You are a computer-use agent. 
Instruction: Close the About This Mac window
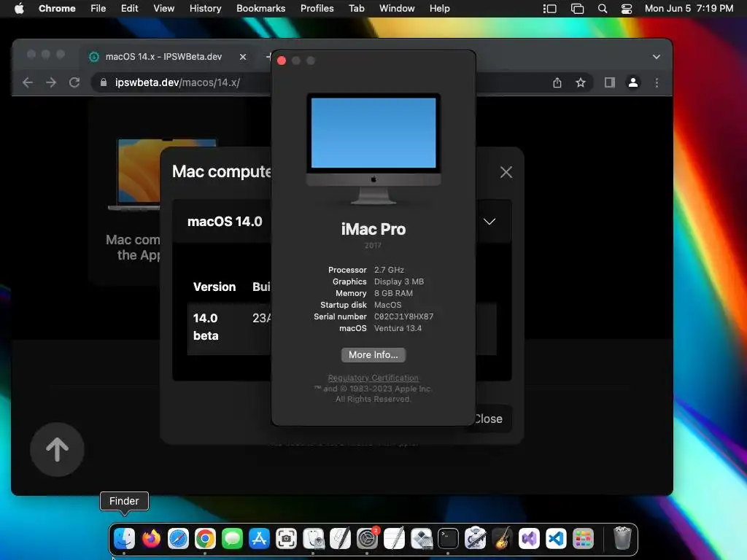(282, 61)
